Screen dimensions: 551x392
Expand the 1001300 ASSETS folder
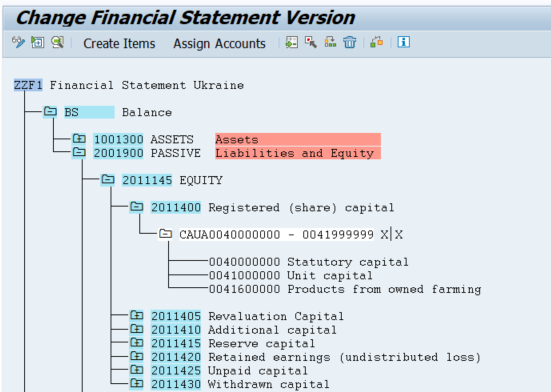pos(79,139)
